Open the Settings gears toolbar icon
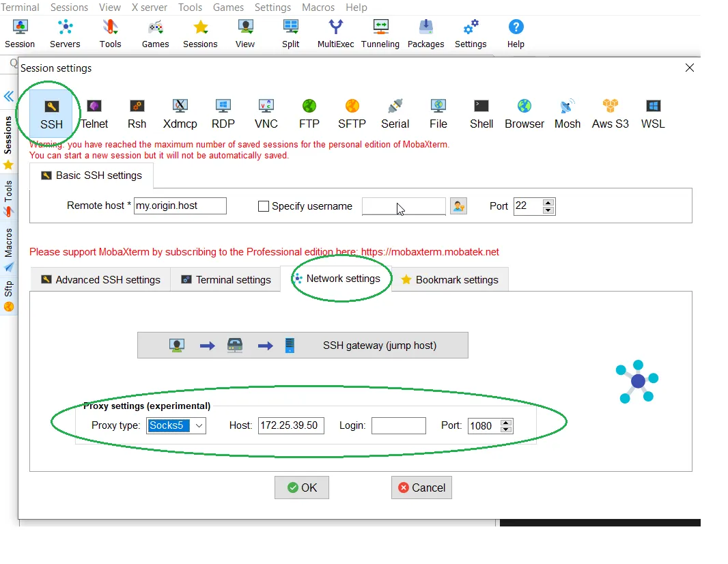The height and width of the screenshot is (564, 728). coord(471,34)
